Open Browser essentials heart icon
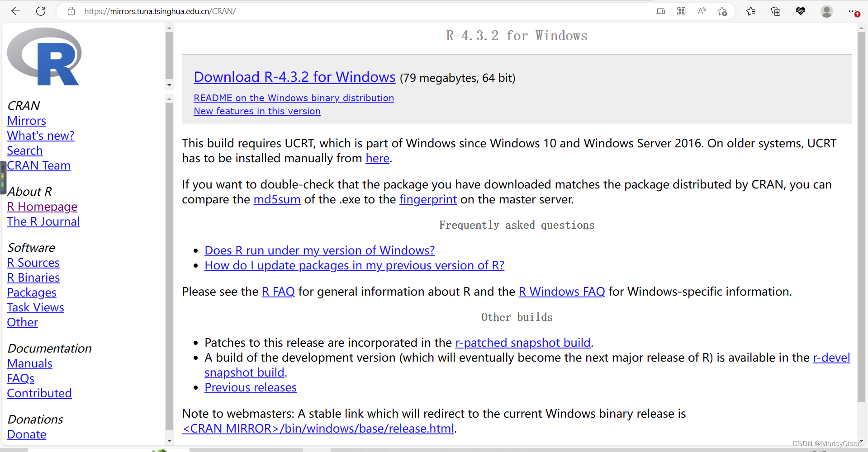This screenshot has width=868, height=452. pyautogui.click(x=801, y=11)
